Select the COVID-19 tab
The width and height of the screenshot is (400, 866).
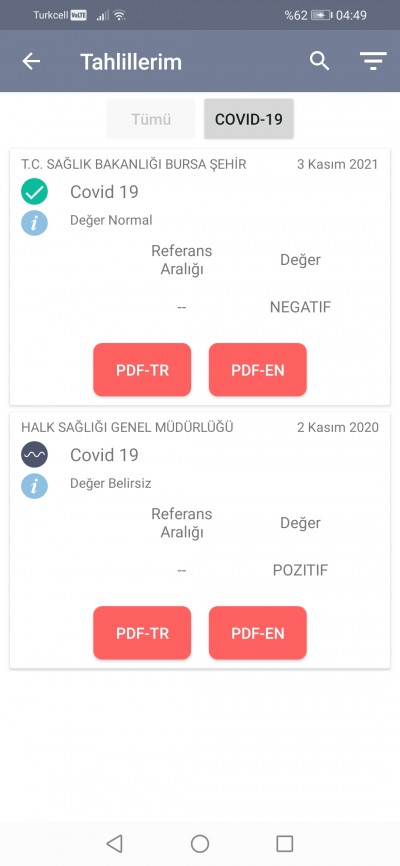pos(249,119)
